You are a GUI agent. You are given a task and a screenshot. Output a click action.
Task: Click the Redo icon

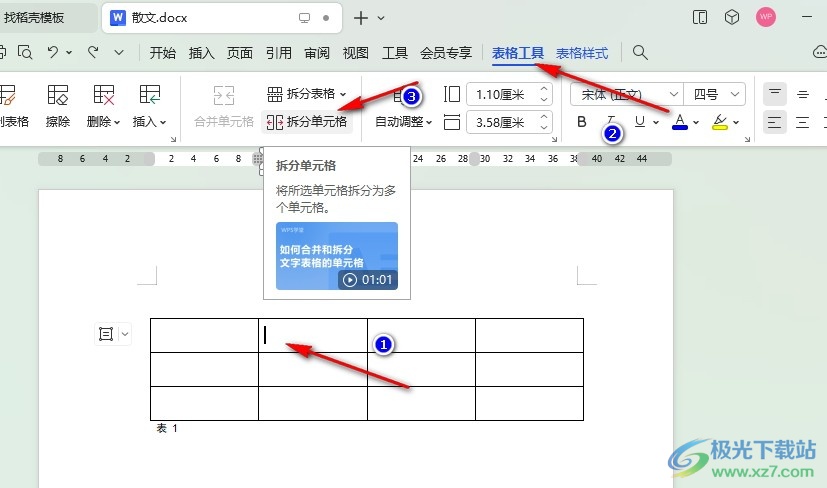(x=93, y=52)
